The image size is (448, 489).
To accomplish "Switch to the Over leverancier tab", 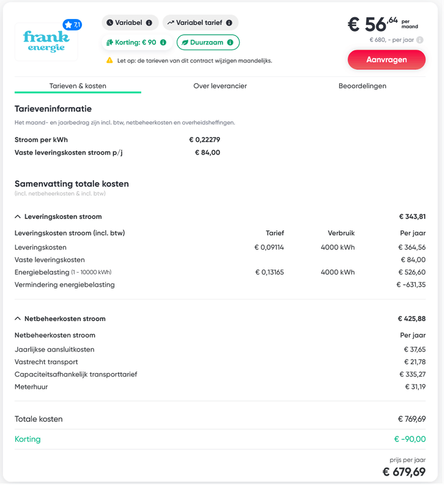I will pos(220,86).
